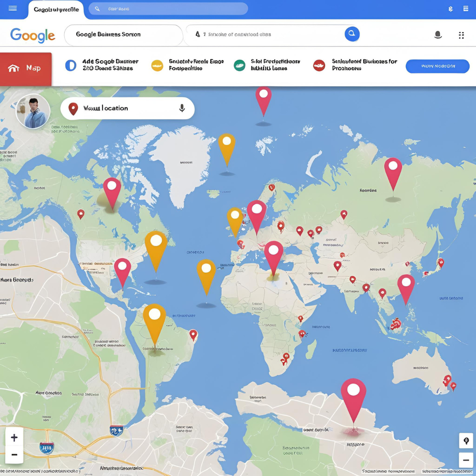This screenshot has width=476, height=476.
Task: Focus the Google Business search field
Action: (123, 35)
